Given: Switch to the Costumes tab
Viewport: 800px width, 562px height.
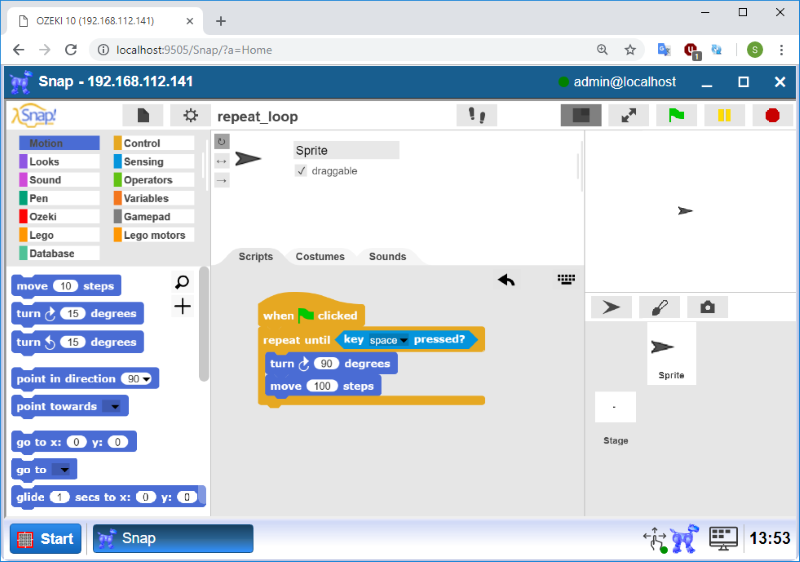Looking at the screenshot, I should click(x=320, y=257).
